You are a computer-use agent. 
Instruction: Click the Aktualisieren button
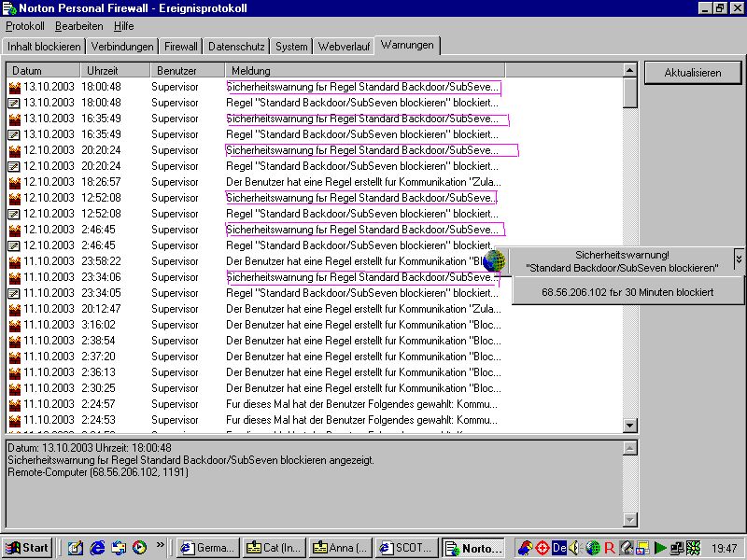coord(693,73)
